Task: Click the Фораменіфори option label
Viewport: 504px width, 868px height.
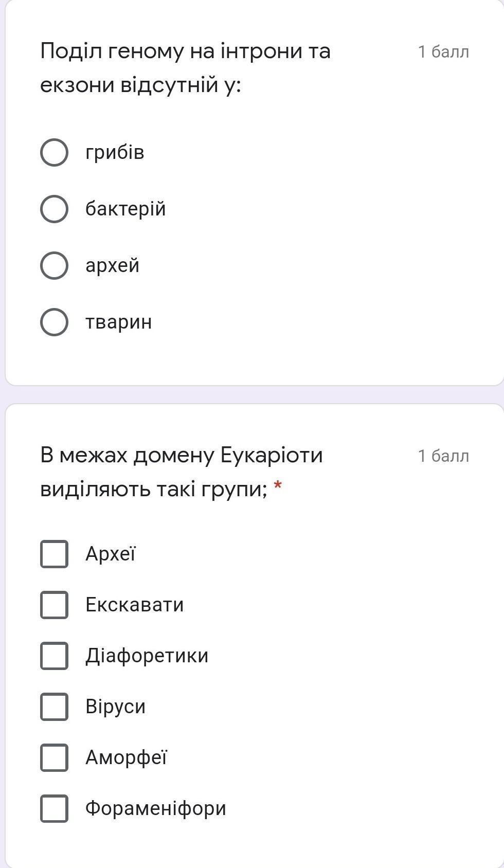Action: [x=155, y=808]
